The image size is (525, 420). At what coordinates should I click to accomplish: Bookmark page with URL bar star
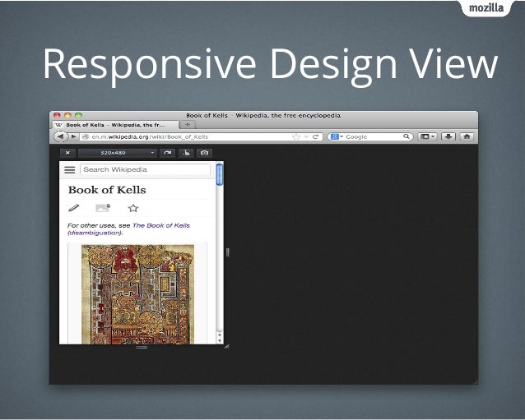coord(296,136)
